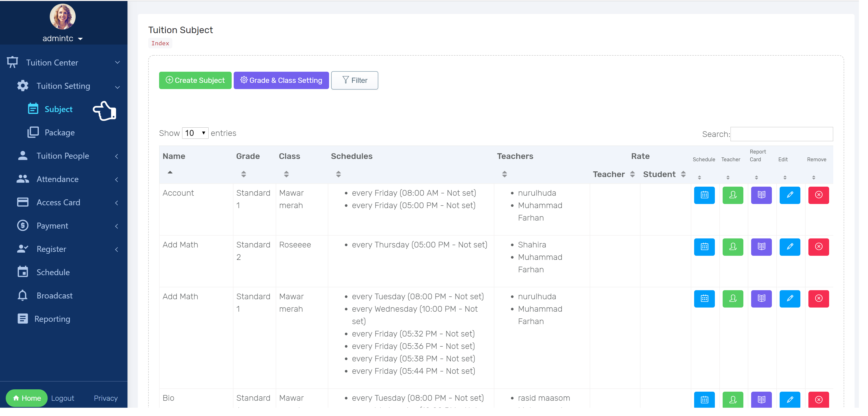This screenshot has width=868, height=416.
Task: Open teacher assignment for Account row
Action: coord(733,195)
